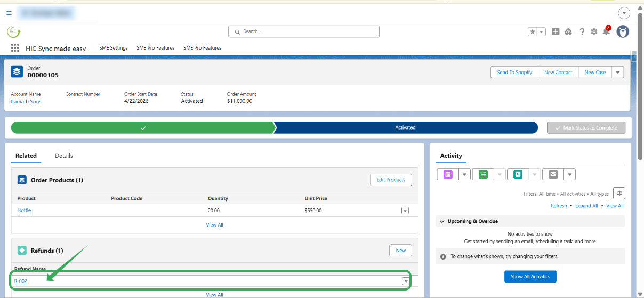Click the New Case button
This screenshot has height=298, width=644.
tap(595, 72)
